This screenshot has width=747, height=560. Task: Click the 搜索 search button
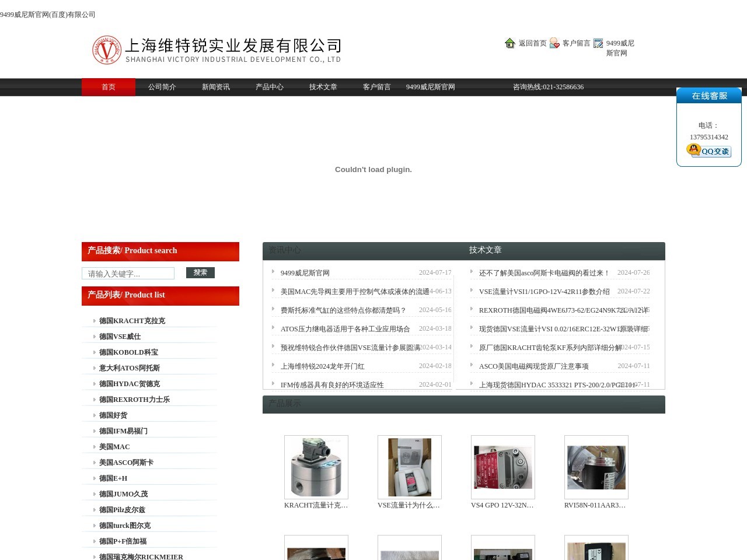click(200, 272)
